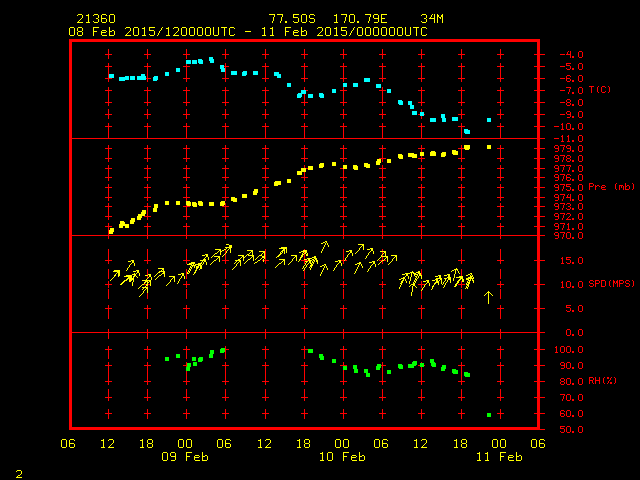Click the 00 hour label above '09 Feb'
This screenshot has width=640, height=480.
coord(185,443)
